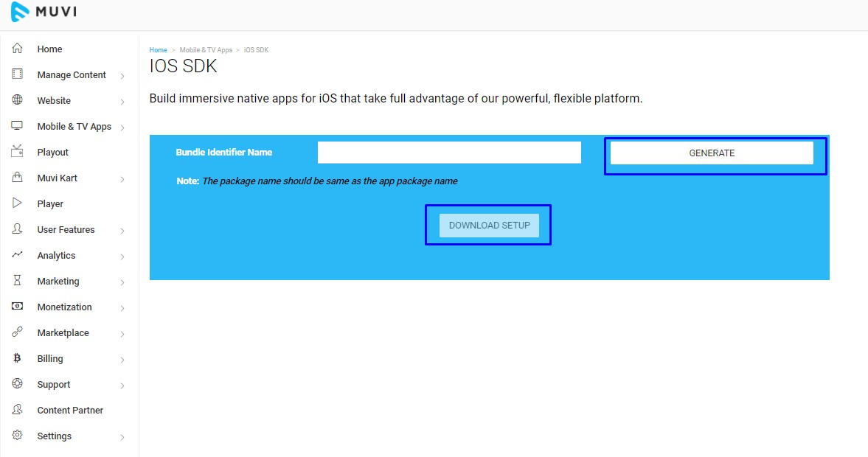
Task: Click the Player play-triangle icon
Action: (17, 203)
